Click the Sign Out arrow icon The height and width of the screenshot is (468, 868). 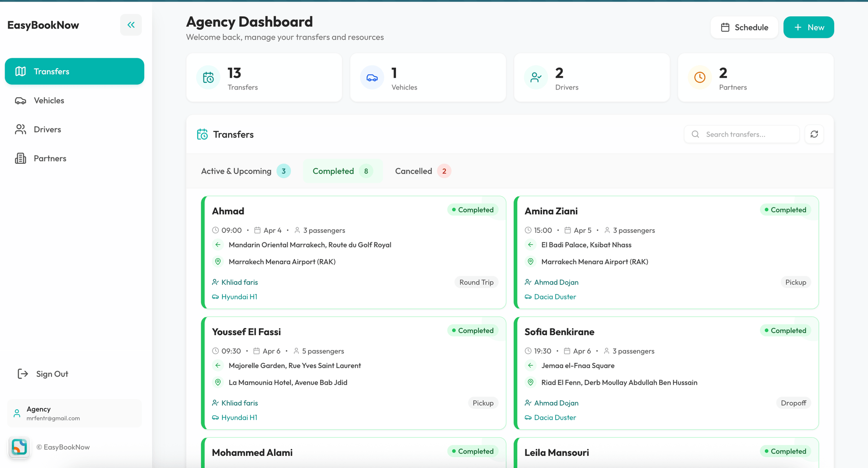tap(23, 373)
